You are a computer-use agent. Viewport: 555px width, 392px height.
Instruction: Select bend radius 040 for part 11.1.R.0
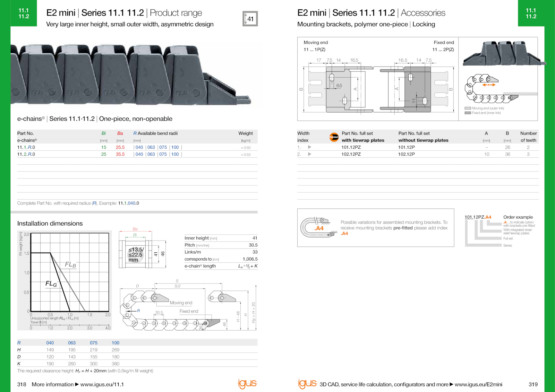click(139, 147)
